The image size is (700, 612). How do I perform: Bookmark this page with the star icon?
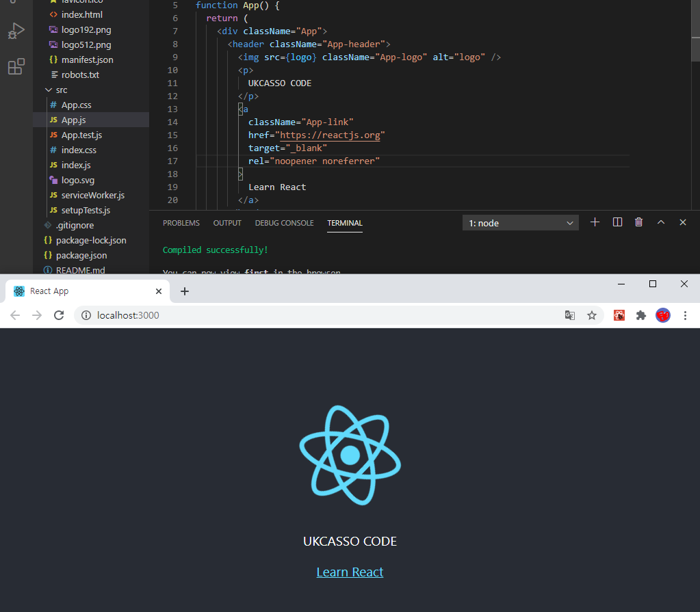(591, 315)
